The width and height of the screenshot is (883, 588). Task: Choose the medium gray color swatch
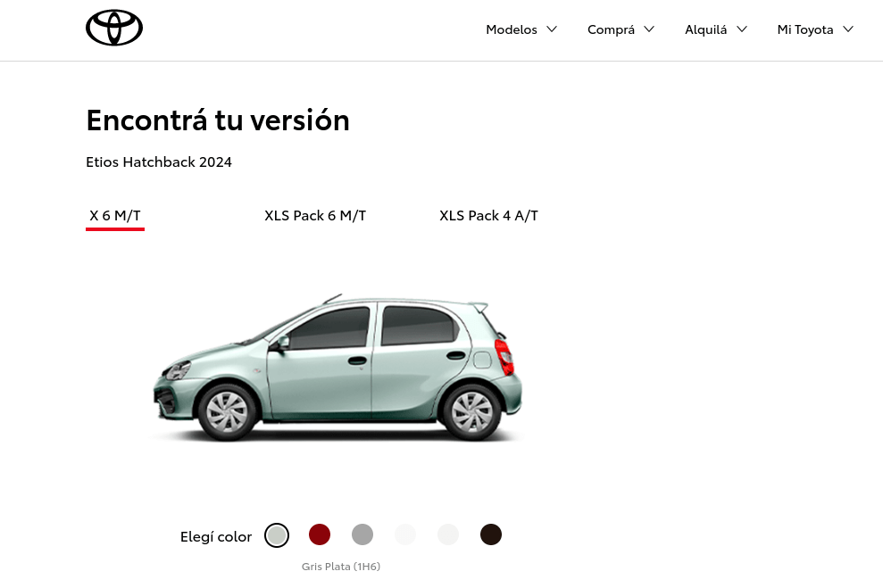tap(362, 534)
